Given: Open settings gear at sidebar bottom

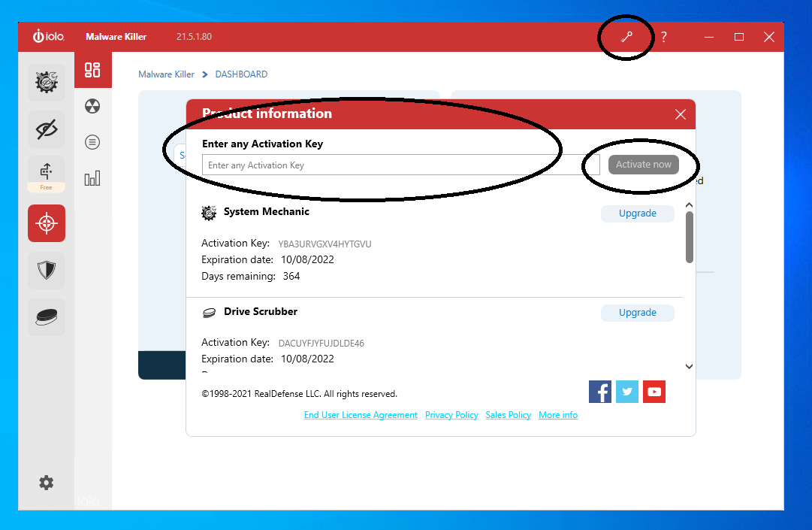Looking at the screenshot, I should coord(46,483).
